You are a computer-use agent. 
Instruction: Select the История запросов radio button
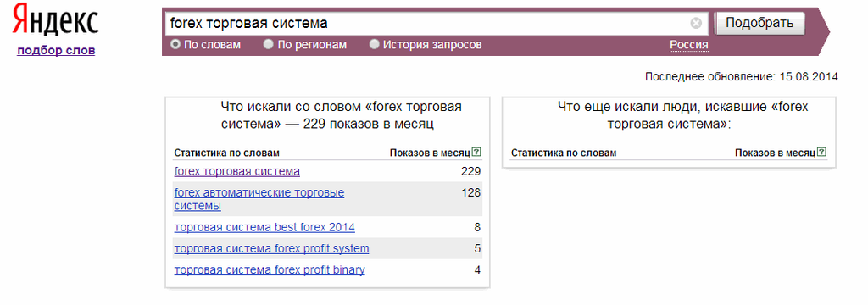[374, 44]
